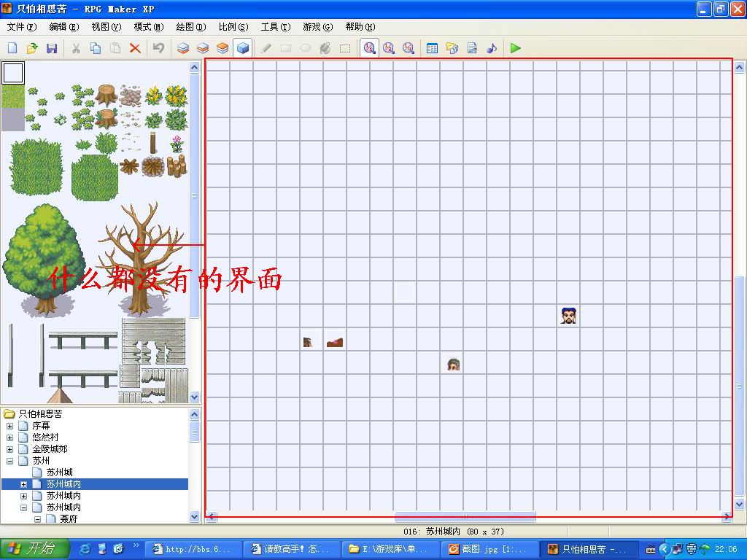Switch to map Layer 2 editing
747x560 pixels.
click(203, 48)
